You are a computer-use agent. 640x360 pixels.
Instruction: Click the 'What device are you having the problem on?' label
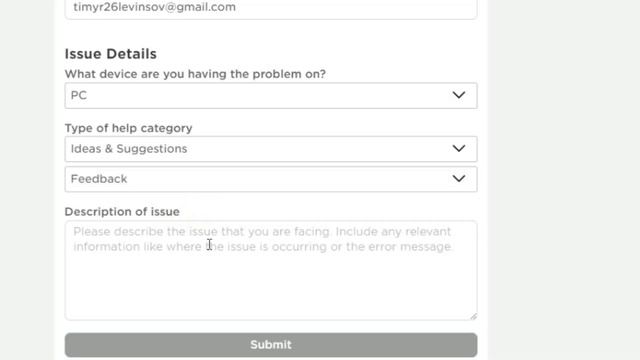click(195, 74)
